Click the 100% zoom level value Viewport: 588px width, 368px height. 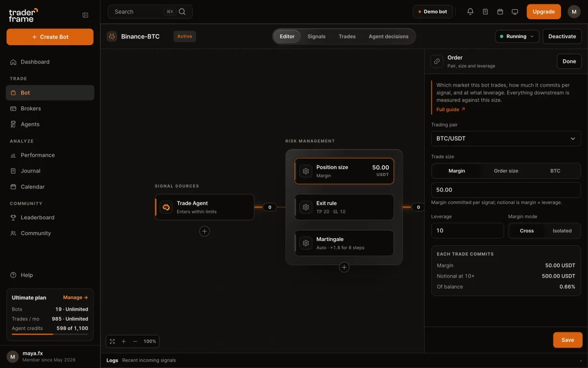coord(150,342)
